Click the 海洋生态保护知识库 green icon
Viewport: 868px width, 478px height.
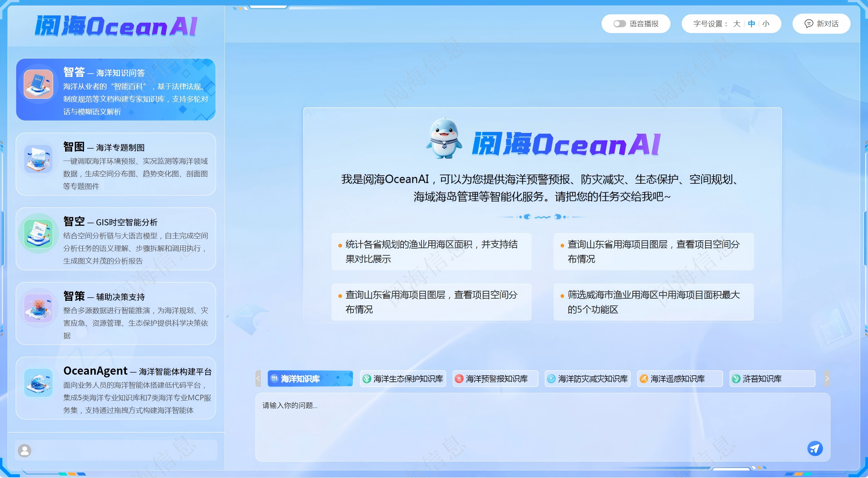point(367,378)
